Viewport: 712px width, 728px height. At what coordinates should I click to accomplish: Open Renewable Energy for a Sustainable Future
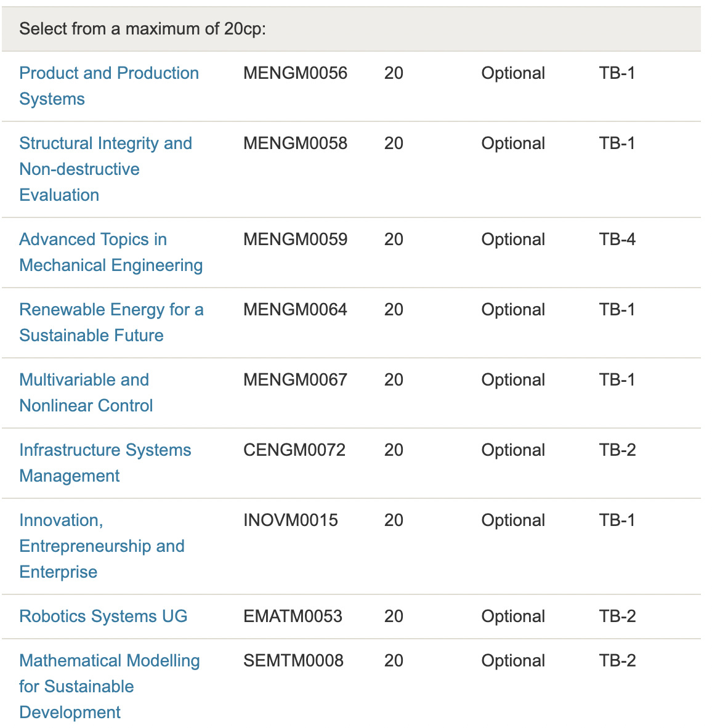tap(111, 322)
